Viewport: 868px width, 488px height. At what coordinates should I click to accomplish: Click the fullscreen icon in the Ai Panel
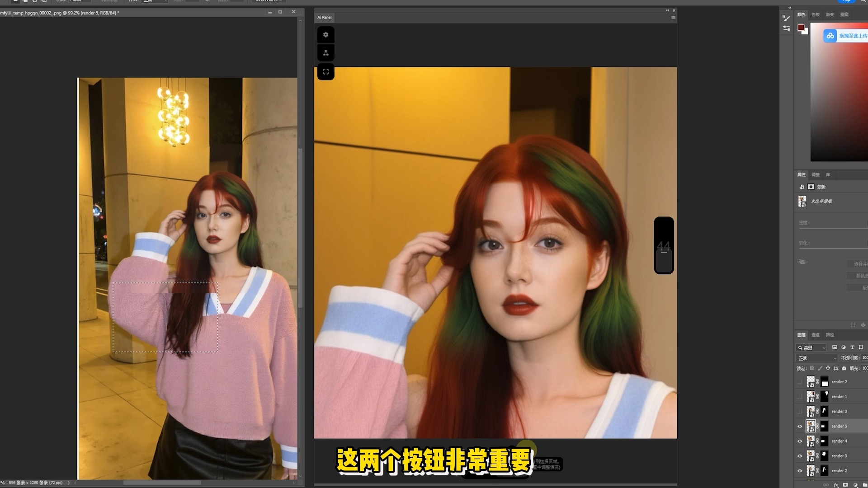pyautogui.click(x=326, y=71)
